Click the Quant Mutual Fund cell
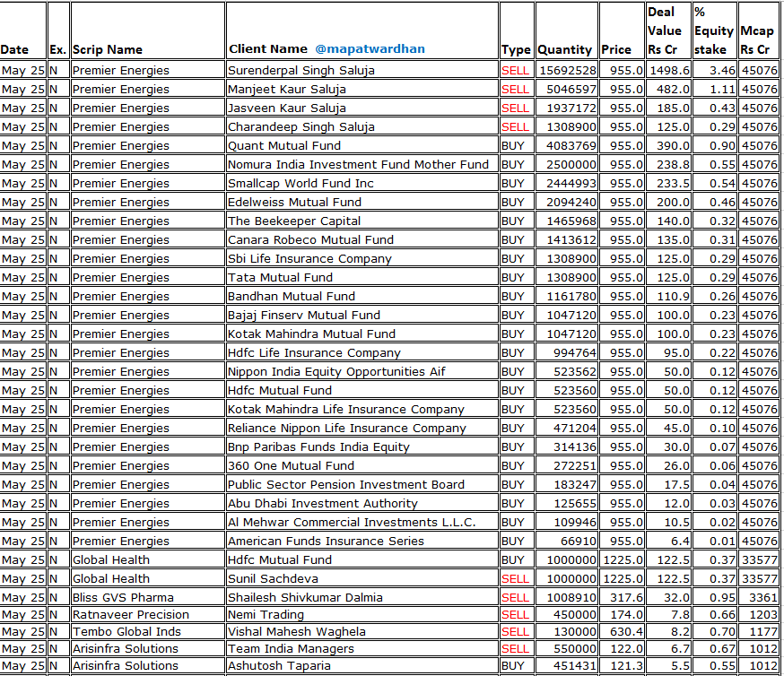Image resolution: width=784 pixels, height=676 pixels. click(362, 146)
